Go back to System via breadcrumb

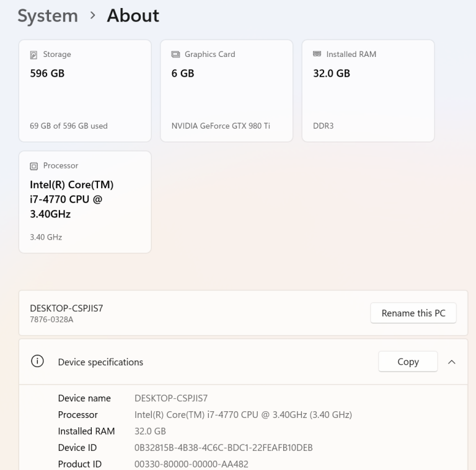tap(47, 16)
